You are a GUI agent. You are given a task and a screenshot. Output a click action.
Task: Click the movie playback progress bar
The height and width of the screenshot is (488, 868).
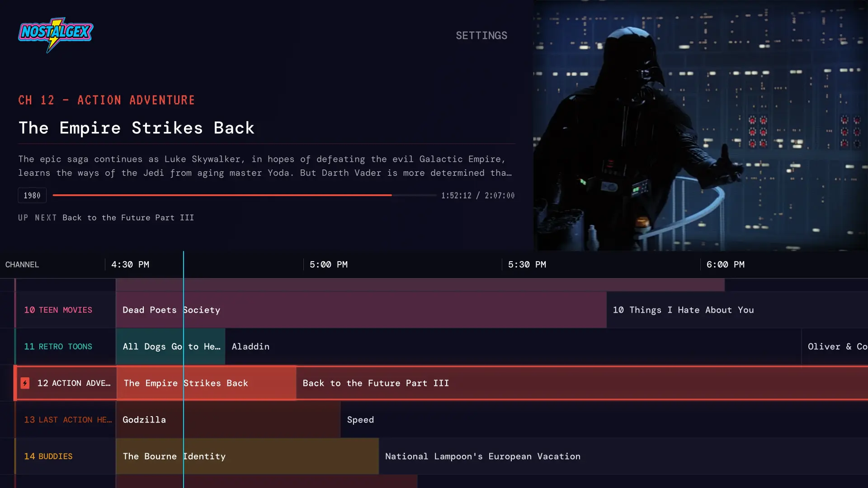pyautogui.click(x=245, y=195)
